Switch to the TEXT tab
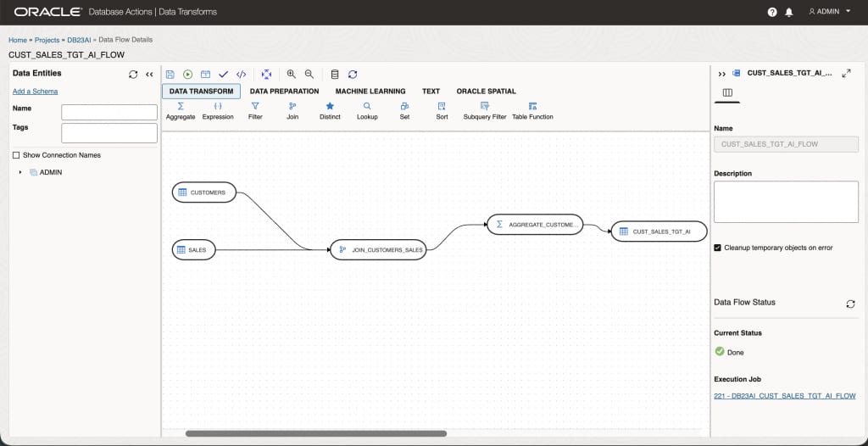The width and height of the screenshot is (868, 446). click(431, 92)
